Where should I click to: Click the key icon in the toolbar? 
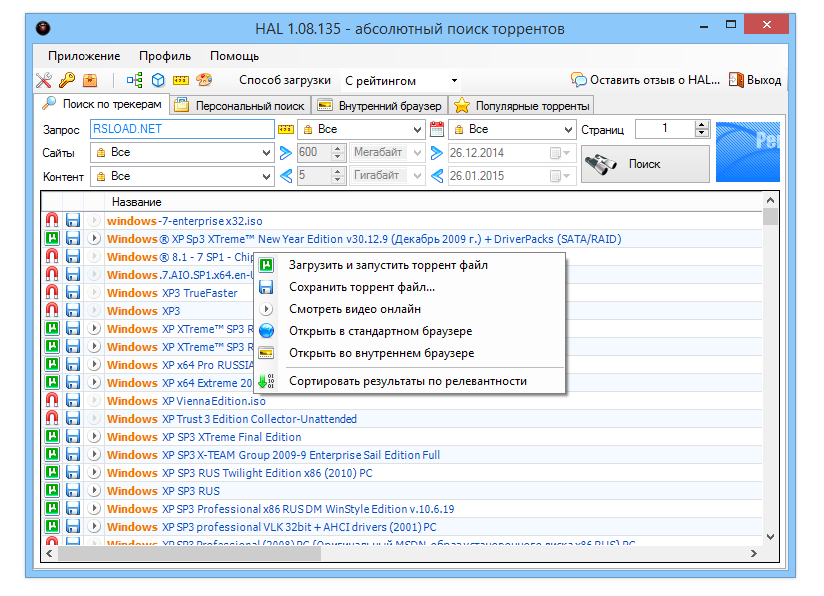tap(66, 81)
